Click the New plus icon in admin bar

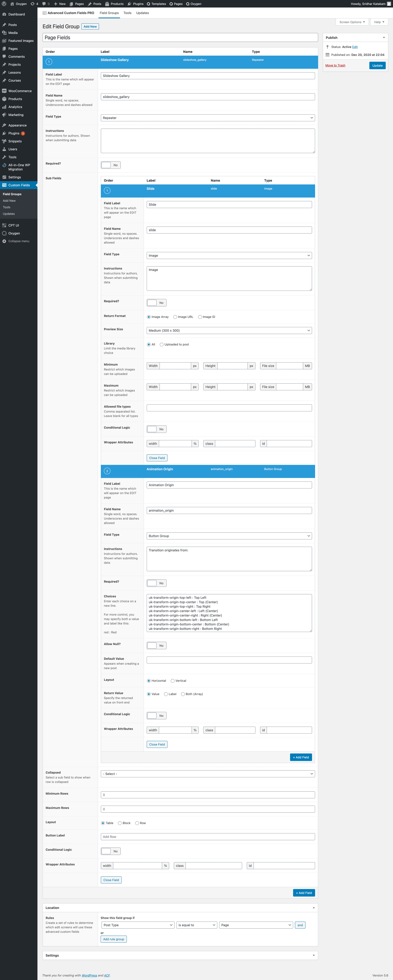(x=56, y=4)
